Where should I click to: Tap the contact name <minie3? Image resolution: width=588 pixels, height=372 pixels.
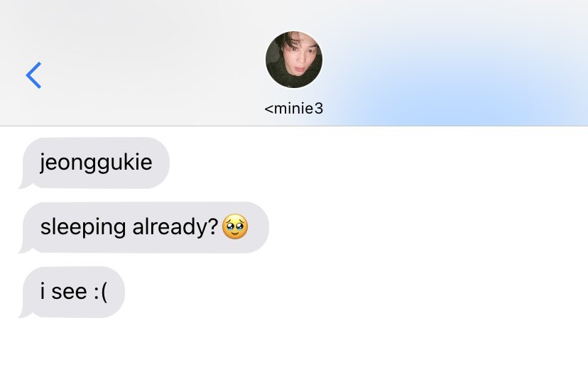click(x=294, y=109)
